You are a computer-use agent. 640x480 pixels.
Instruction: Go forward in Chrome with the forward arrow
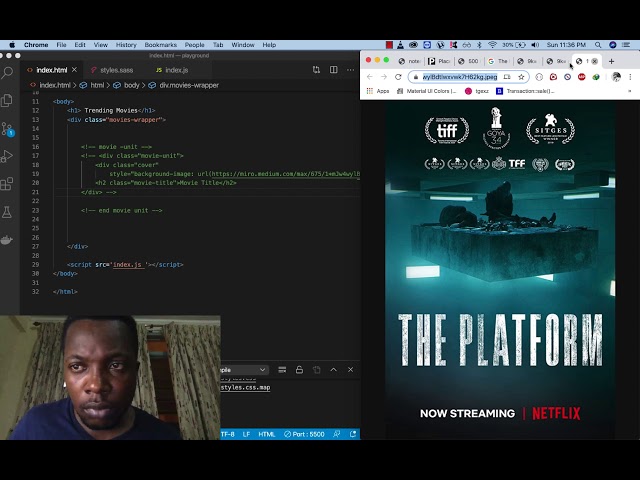click(384, 77)
